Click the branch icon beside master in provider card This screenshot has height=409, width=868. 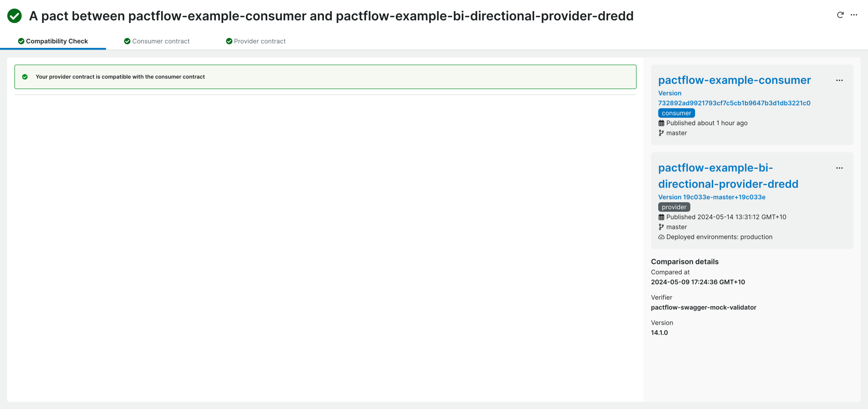[x=661, y=227]
